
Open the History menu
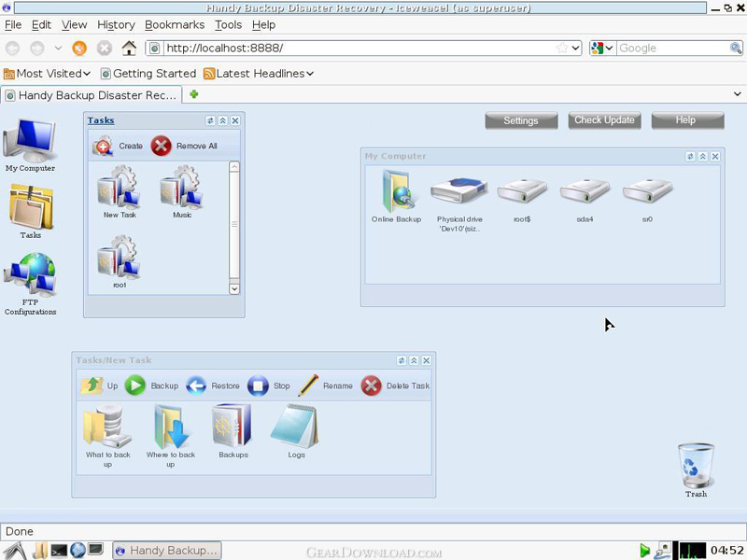point(116,25)
